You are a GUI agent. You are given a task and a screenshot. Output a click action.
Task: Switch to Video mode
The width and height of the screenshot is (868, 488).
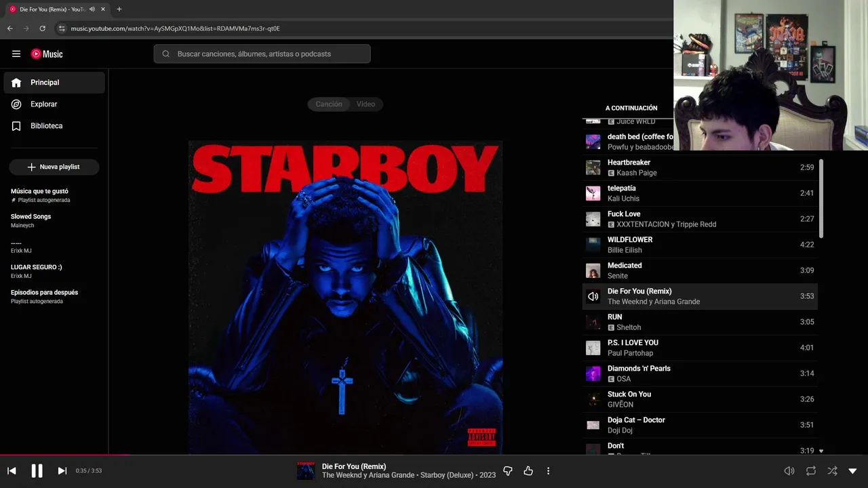click(x=366, y=104)
